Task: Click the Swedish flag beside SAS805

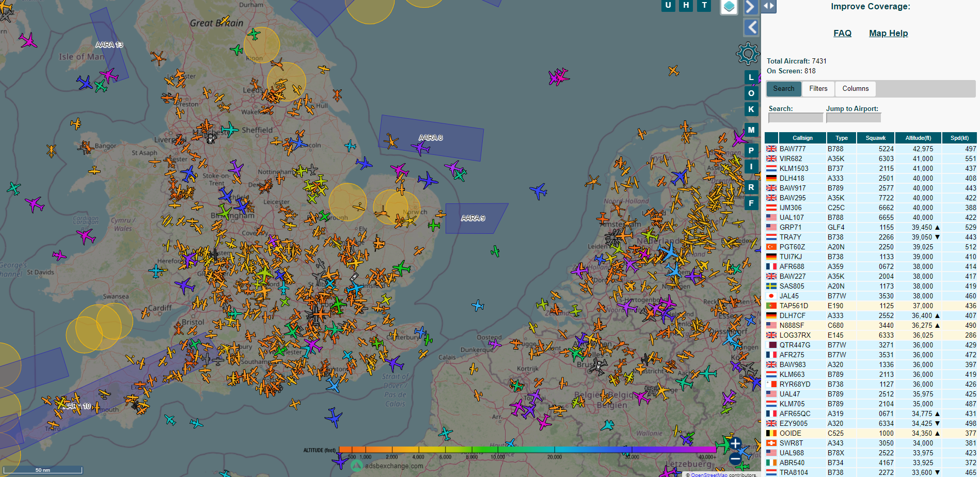Action: click(x=771, y=286)
